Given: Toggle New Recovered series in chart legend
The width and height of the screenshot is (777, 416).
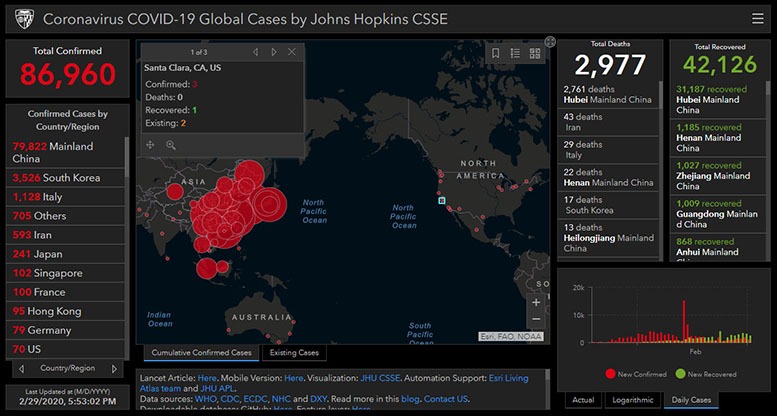Looking at the screenshot, I should [706, 373].
